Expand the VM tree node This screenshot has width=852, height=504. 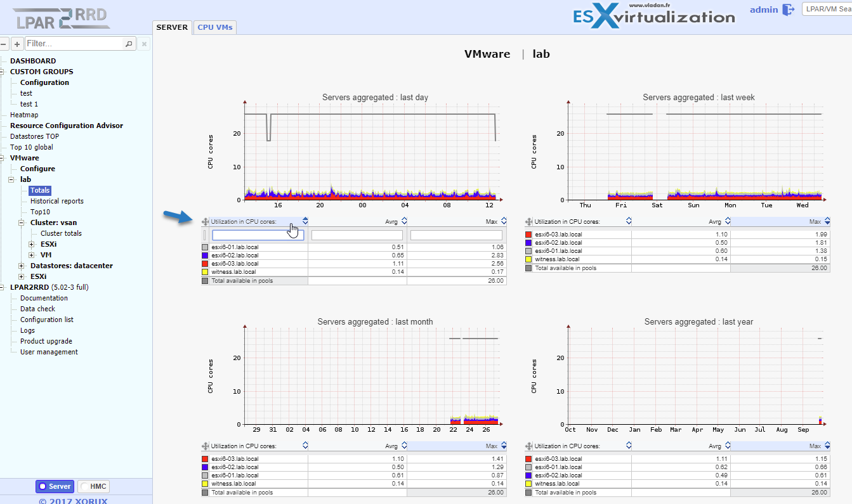(32, 255)
